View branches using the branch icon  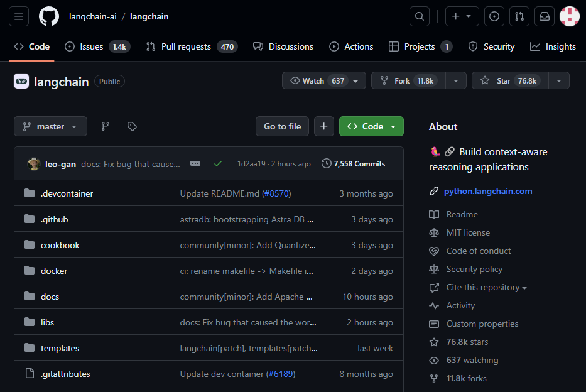click(106, 126)
